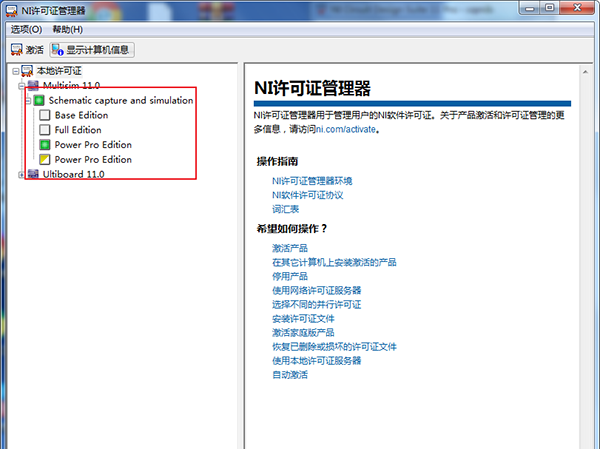Screen dimensions: 600x449
Task: Select the first Power Pro Edition row
Action: (93, 145)
